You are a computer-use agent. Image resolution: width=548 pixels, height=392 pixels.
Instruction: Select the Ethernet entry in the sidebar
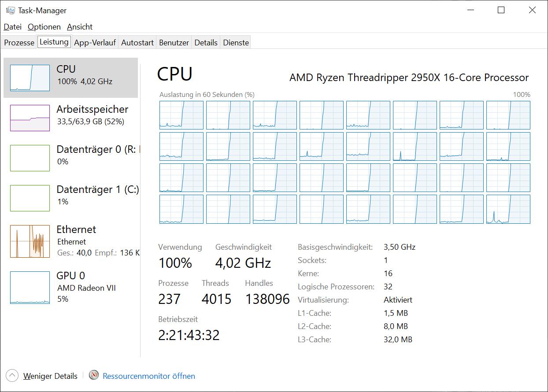(x=70, y=241)
